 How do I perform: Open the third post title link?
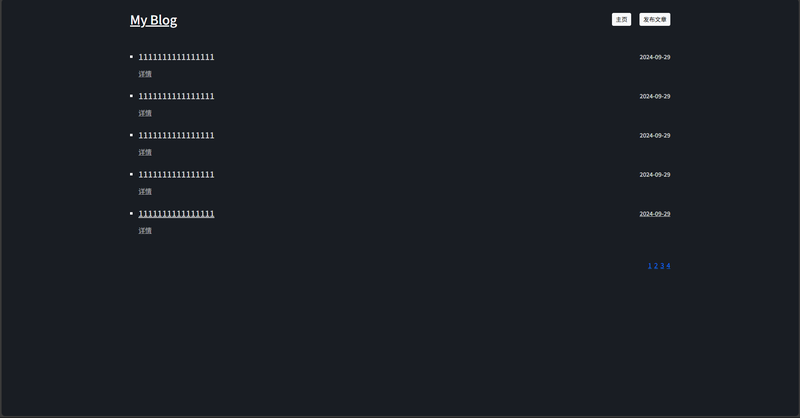pos(177,135)
